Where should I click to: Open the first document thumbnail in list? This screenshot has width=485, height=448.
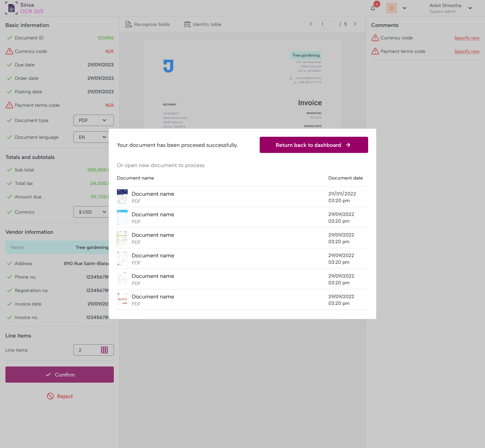coord(122,197)
